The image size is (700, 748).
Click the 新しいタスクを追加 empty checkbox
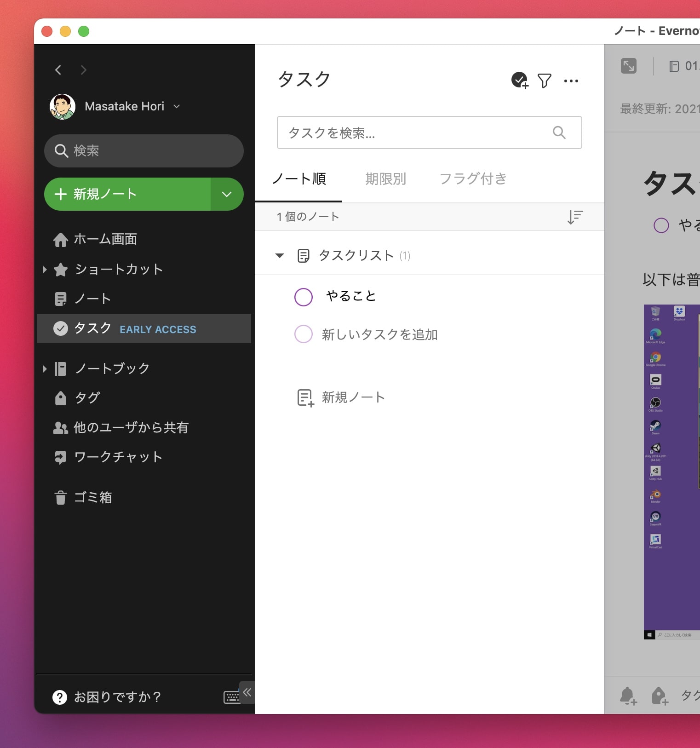304,334
